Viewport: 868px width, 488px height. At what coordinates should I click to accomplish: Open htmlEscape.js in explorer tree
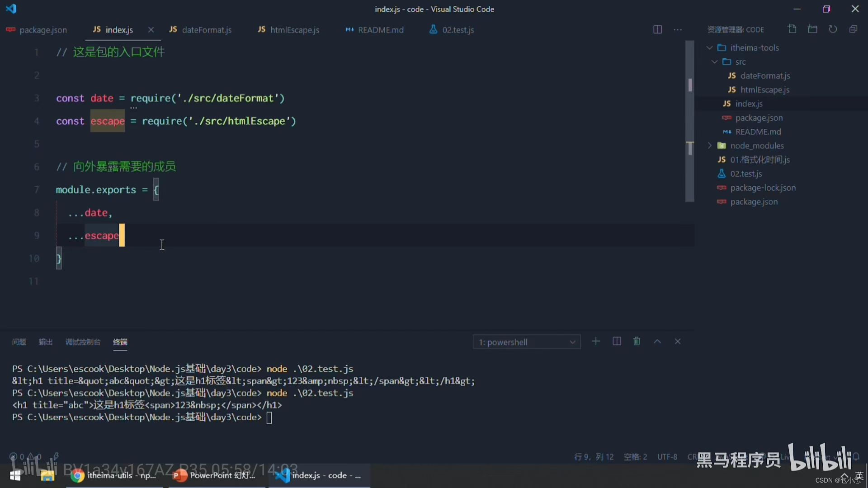765,89
